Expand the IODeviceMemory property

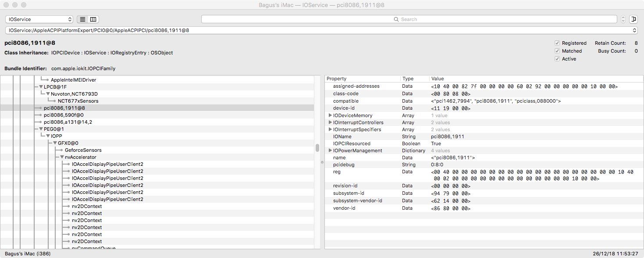tap(330, 115)
